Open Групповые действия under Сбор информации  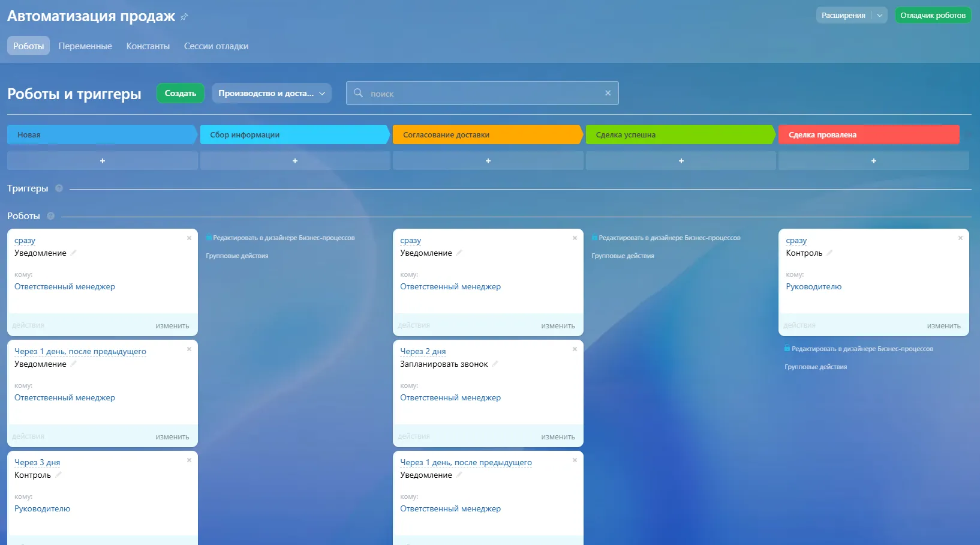tap(237, 256)
